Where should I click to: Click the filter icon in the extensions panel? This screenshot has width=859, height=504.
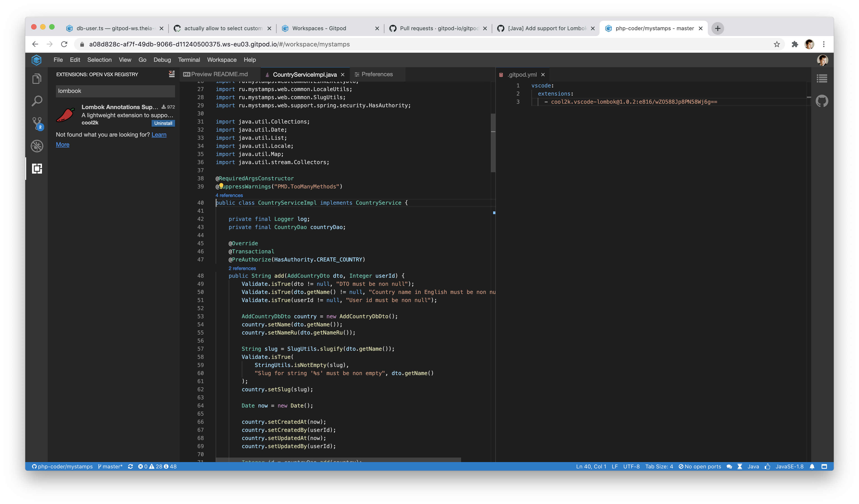[x=171, y=74]
